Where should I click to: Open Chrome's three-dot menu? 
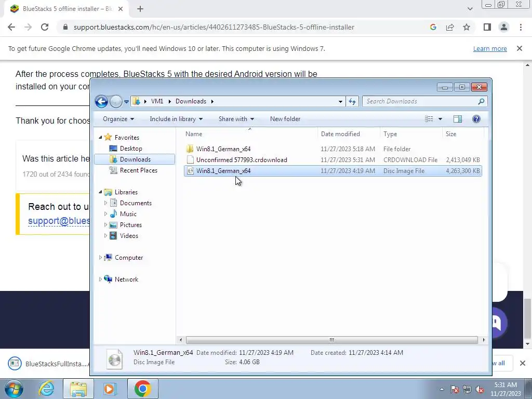(x=521, y=27)
